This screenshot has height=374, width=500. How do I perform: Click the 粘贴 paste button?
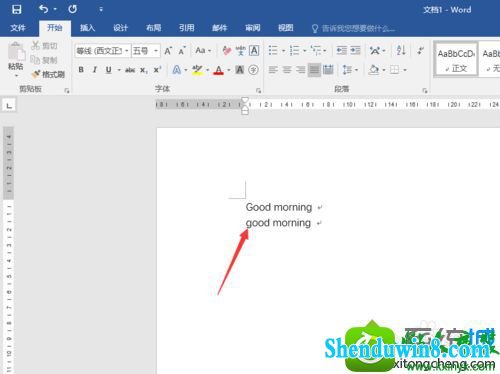coord(16,59)
